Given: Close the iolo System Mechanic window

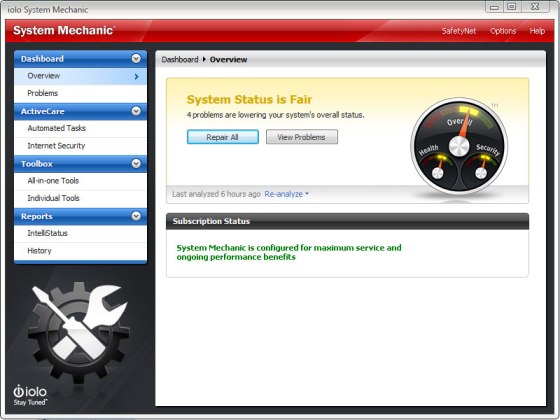Looking at the screenshot, I should point(535,7).
